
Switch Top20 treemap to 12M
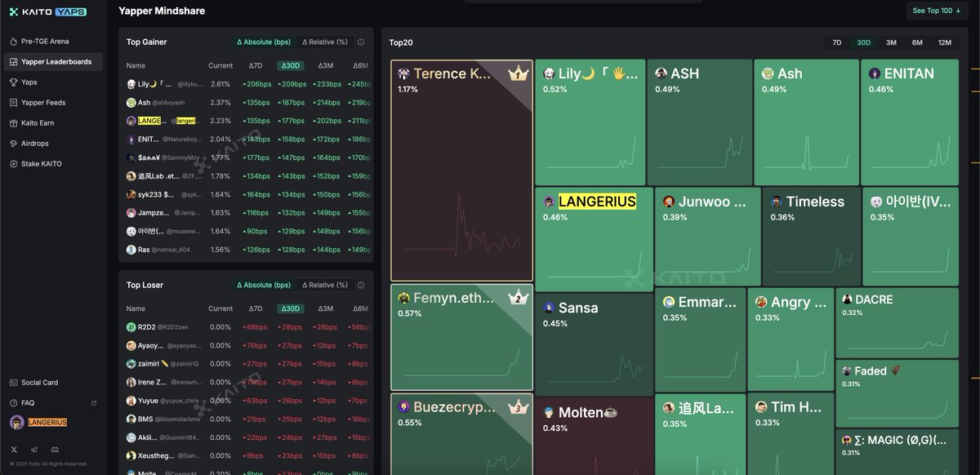coord(945,42)
